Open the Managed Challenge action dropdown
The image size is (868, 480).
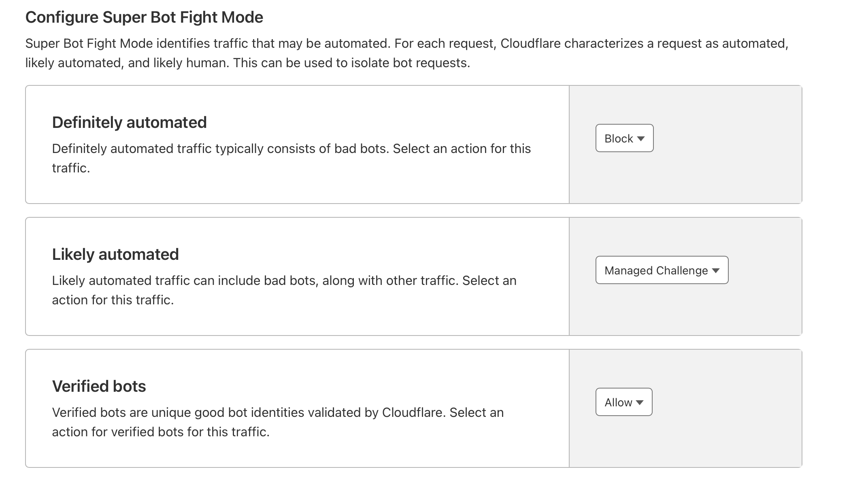(661, 270)
